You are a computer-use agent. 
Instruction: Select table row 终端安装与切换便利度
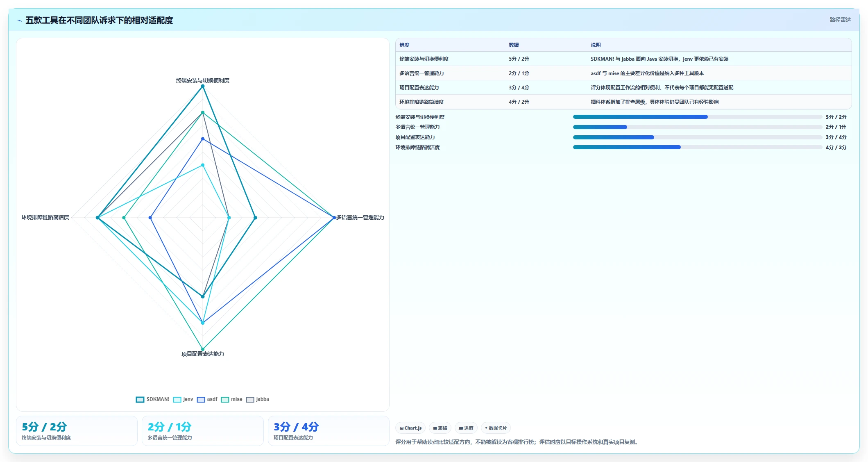tap(623, 59)
